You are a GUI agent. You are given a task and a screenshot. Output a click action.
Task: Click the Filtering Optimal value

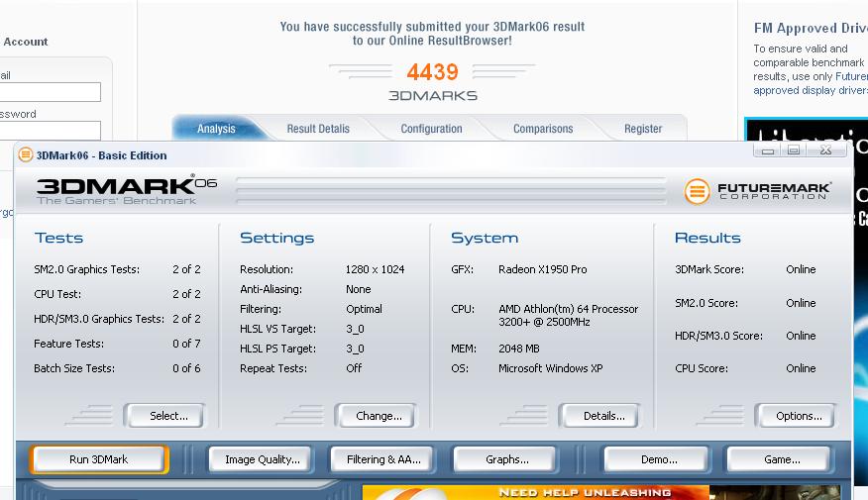click(x=364, y=309)
